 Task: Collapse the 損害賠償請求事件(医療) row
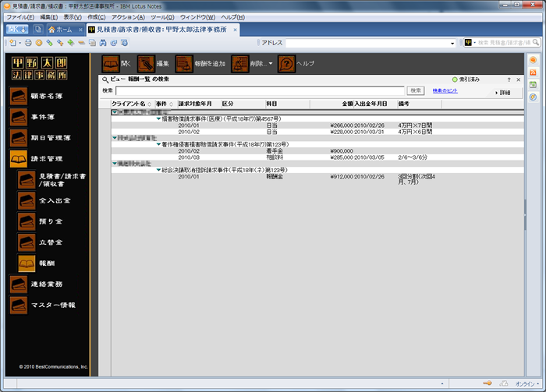pyautogui.click(x=159, y=118)
